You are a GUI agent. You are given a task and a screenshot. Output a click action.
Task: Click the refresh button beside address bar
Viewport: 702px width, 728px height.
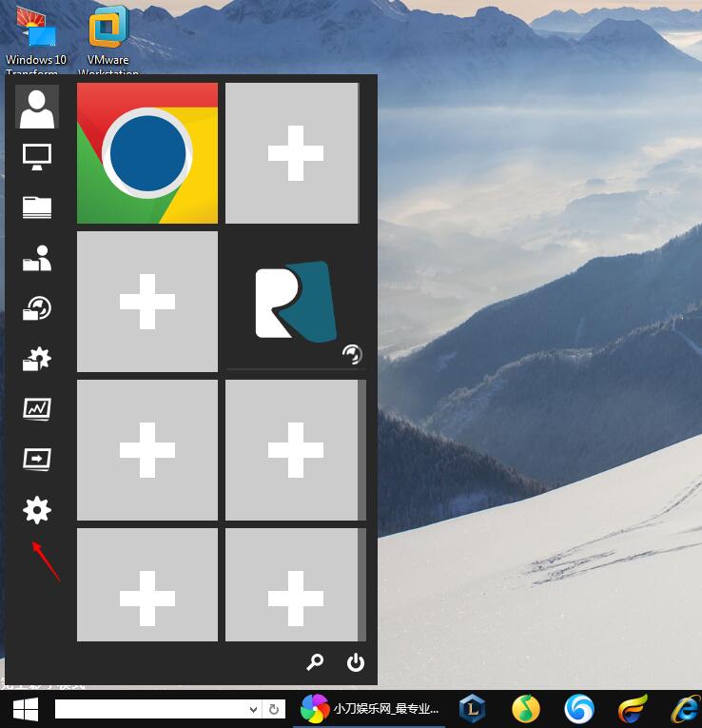click(x=274, y=709)
